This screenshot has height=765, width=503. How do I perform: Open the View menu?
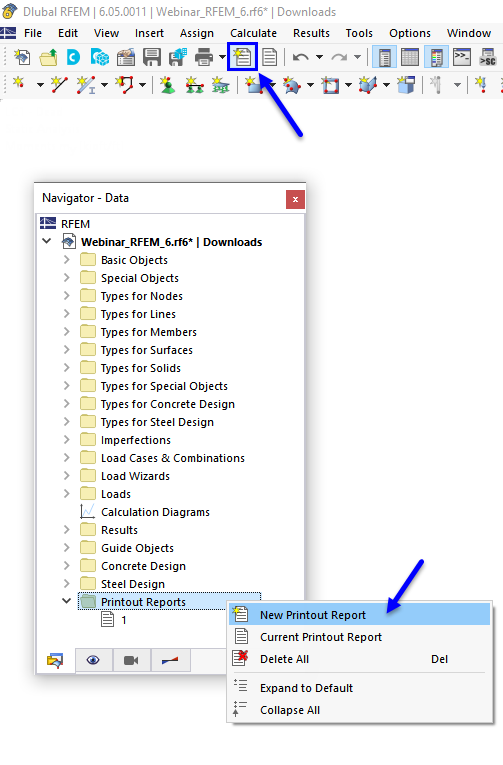[x=106, y=33]
